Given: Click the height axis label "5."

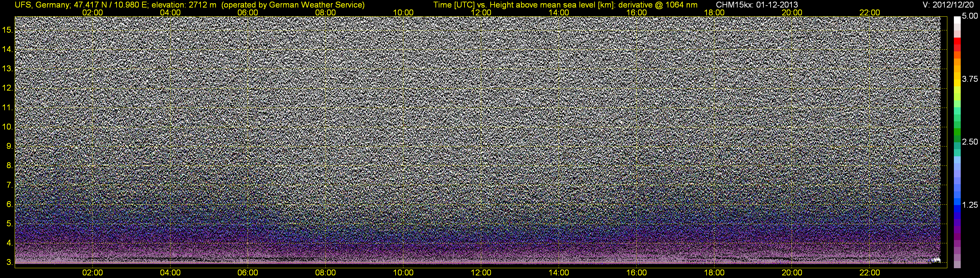Looking at the screenshot, I should click(x=9, y=223).
